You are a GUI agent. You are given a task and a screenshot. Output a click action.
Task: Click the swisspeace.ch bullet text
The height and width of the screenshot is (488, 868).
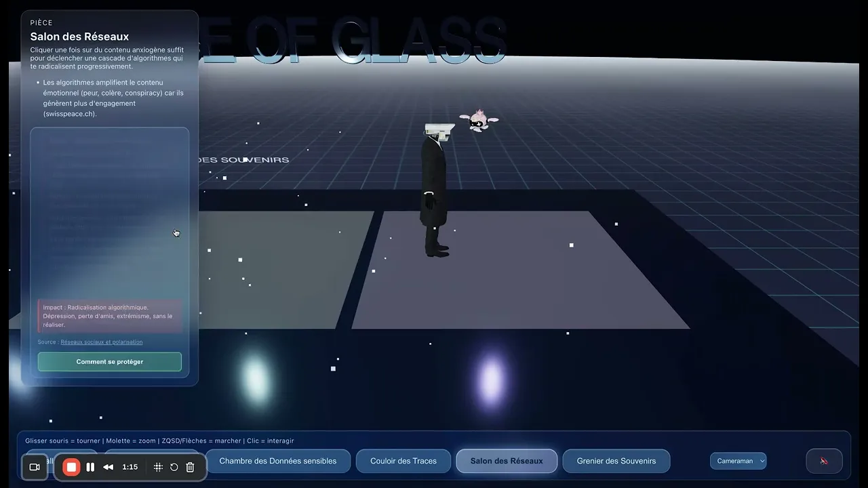coord(113,98)
